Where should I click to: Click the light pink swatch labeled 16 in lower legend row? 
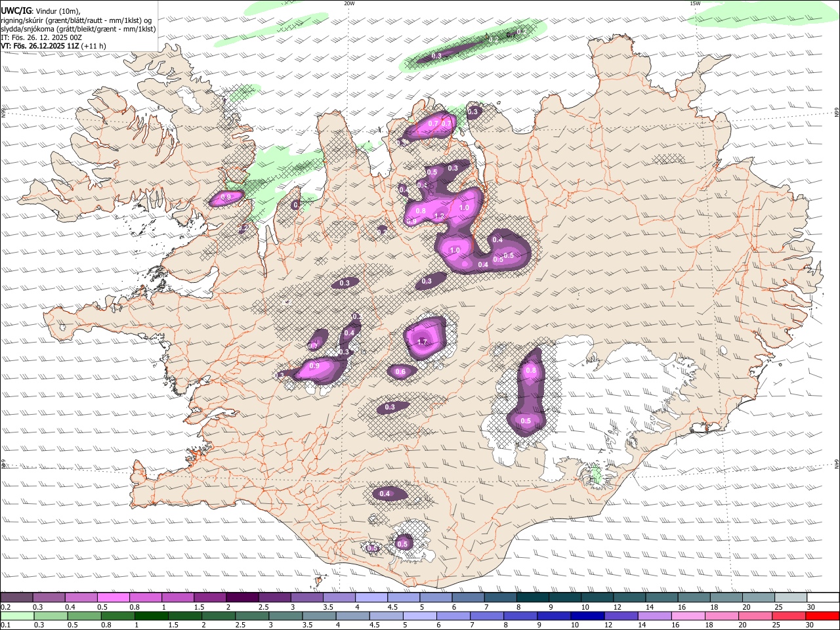click(688, 616)
